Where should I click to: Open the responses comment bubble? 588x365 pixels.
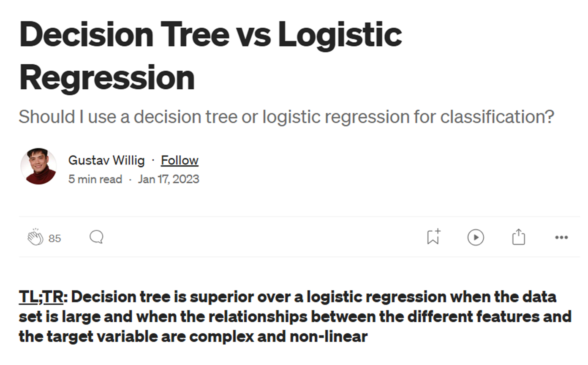(x=96, y=237)
